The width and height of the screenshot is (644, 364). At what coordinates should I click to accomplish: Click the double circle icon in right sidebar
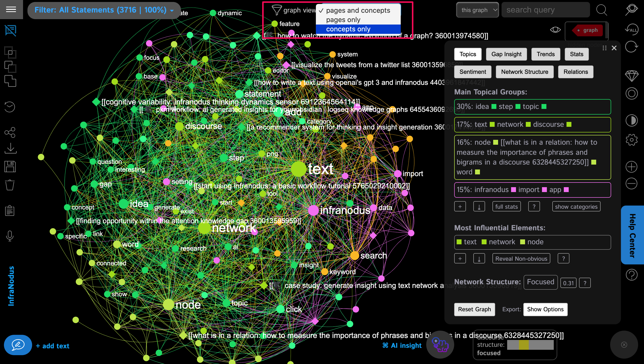point(632,93)
